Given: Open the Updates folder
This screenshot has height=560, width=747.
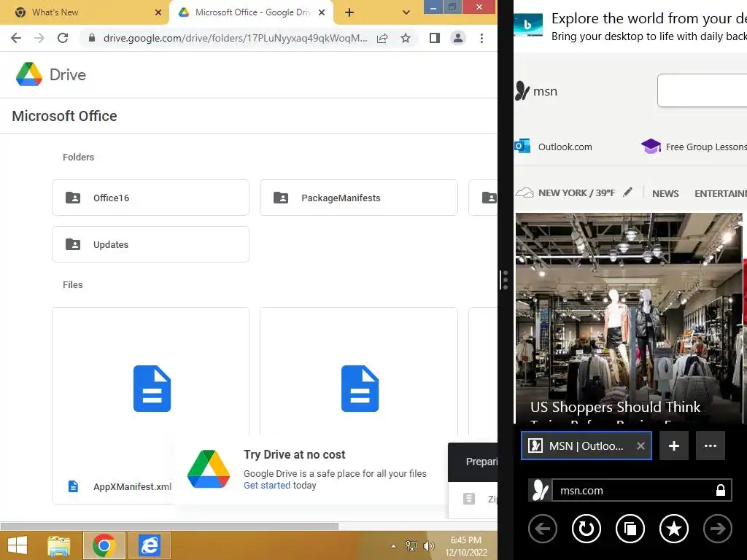Looking at the screenshot, I should tap(150, 244).
